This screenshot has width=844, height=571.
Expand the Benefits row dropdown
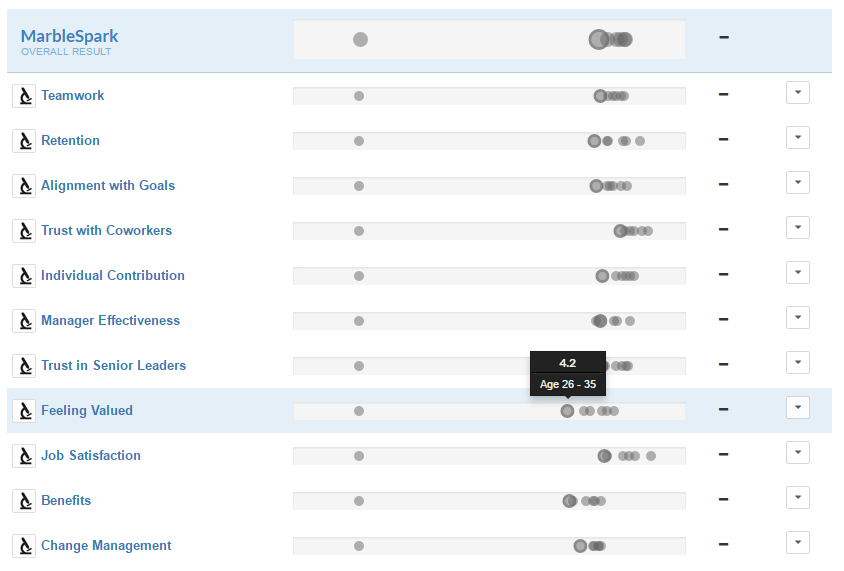tap(798, 498)
